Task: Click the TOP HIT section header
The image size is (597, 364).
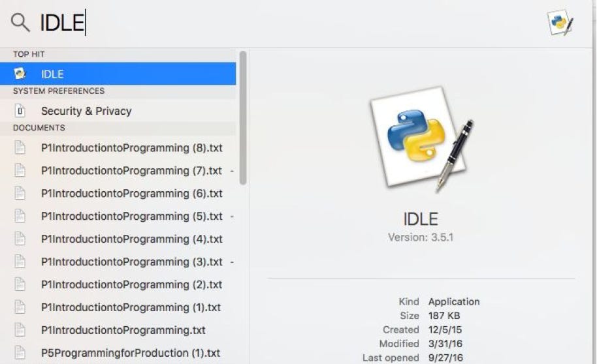Action: [29, 54]
